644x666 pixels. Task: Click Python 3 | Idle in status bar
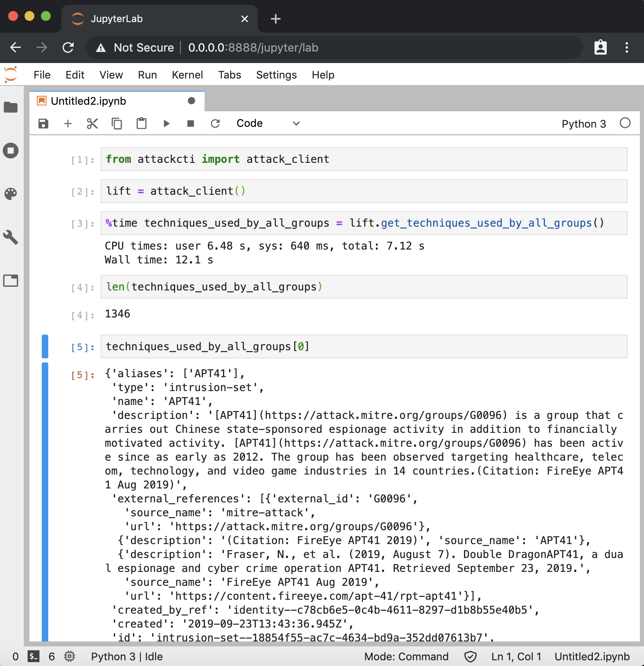pos(127,657)
